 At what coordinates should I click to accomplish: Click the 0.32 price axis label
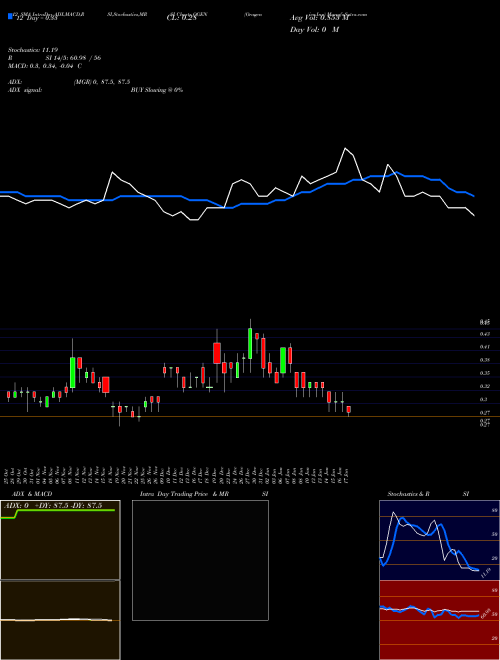coord(484,386)
